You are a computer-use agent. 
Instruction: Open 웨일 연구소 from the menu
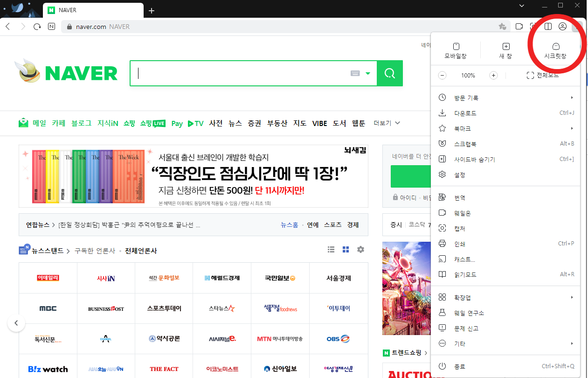coord(506,313)
